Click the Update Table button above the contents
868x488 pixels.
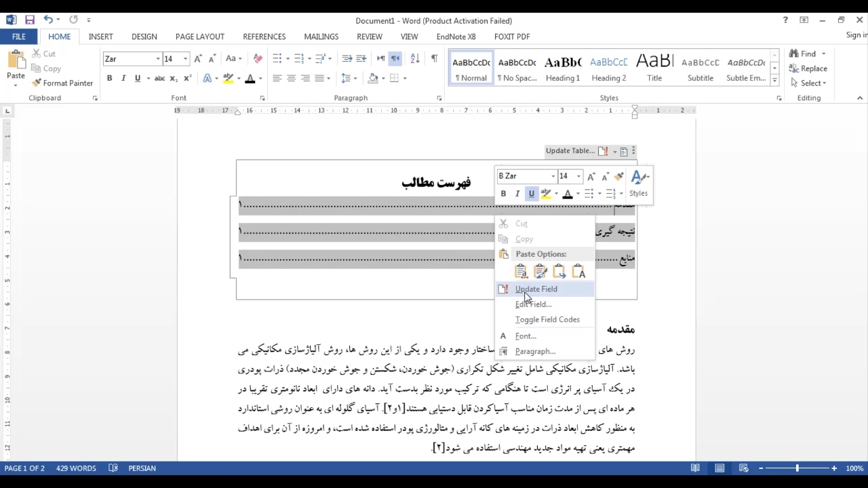tap(570, 151)
